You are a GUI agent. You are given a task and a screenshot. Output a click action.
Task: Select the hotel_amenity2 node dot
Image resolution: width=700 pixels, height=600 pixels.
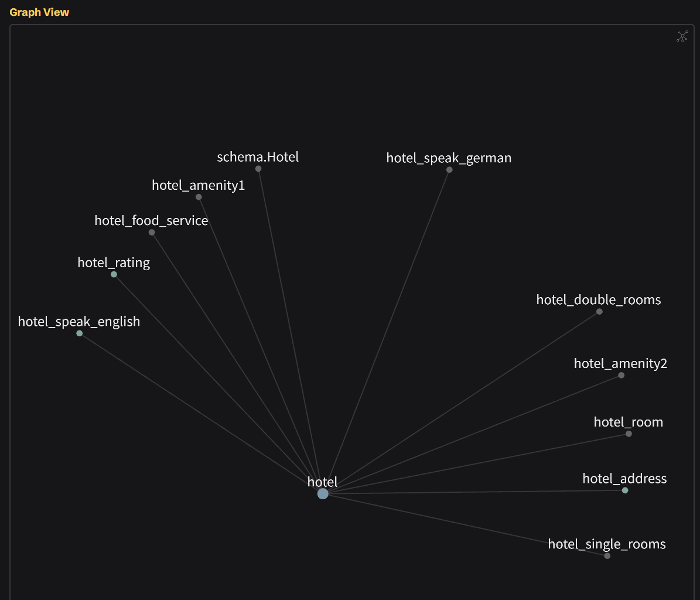(621, 375)
